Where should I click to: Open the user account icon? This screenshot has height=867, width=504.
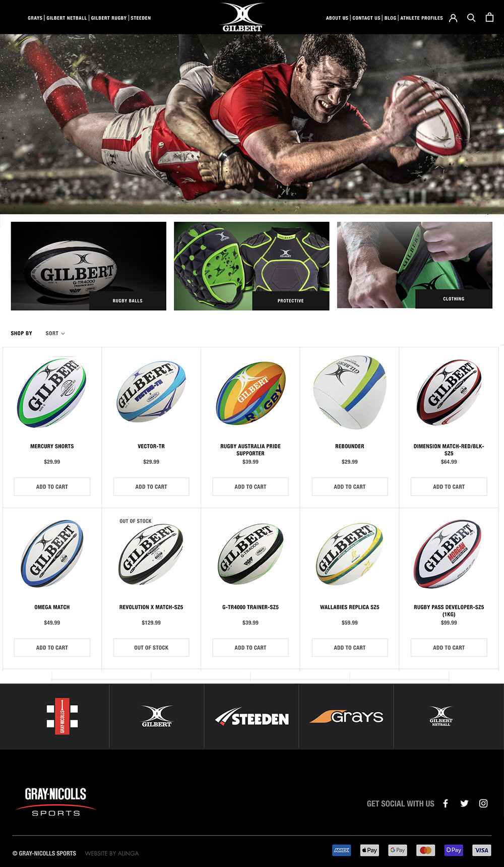453,18
